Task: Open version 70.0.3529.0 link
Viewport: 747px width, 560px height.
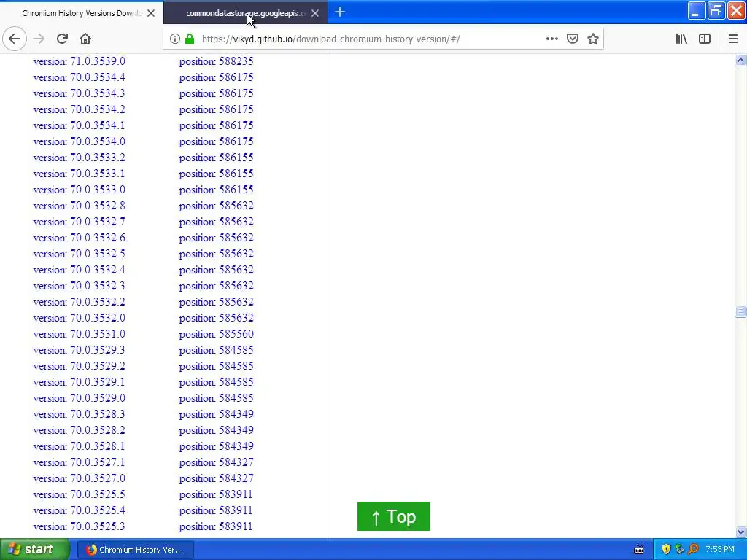Action: tap(79, 398)
